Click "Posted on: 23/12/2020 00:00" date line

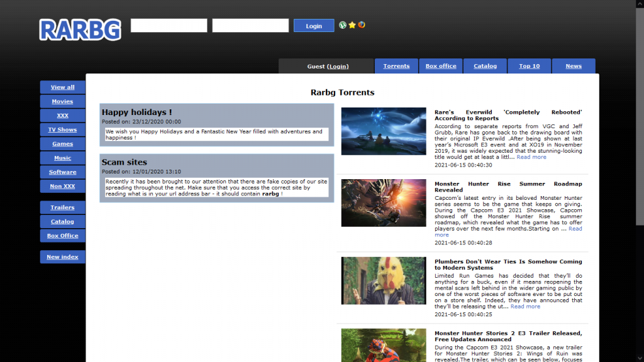pyautogui.click(x=142, y=122)
